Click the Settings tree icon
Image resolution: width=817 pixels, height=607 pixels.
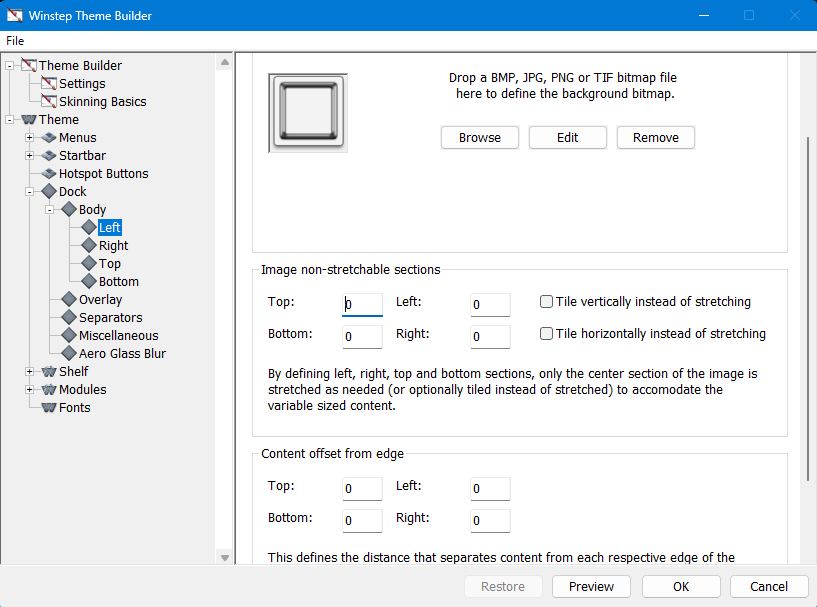(x=49, y=84)
